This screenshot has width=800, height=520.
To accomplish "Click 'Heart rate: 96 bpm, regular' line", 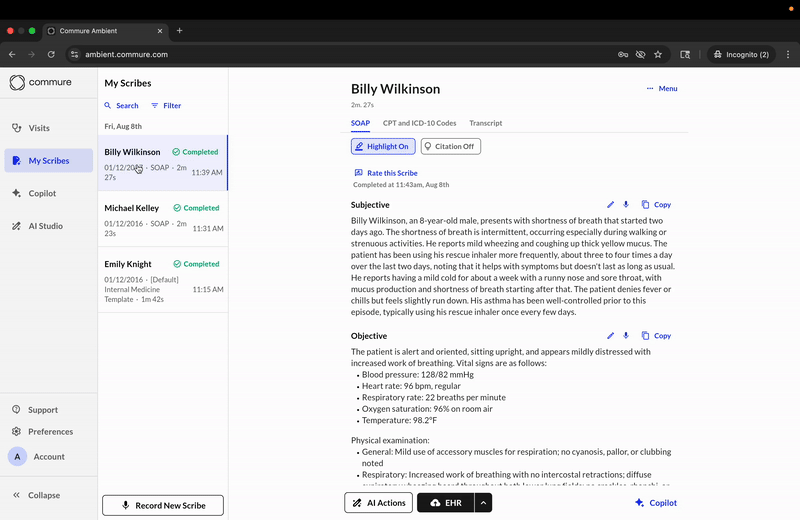I will (x=411, y=386).
